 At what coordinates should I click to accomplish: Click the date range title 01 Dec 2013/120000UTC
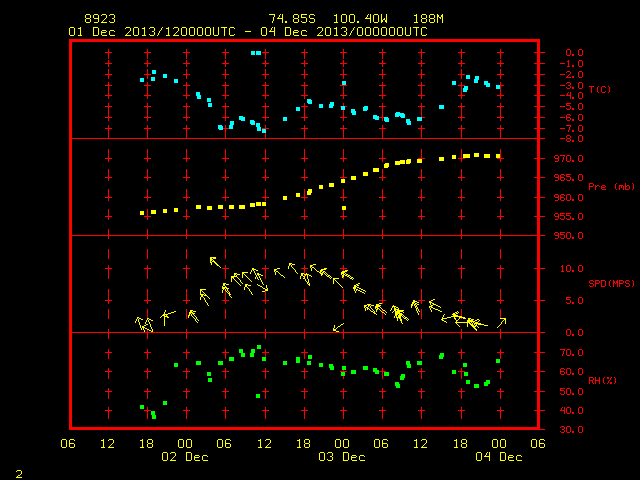click(152, 32)
